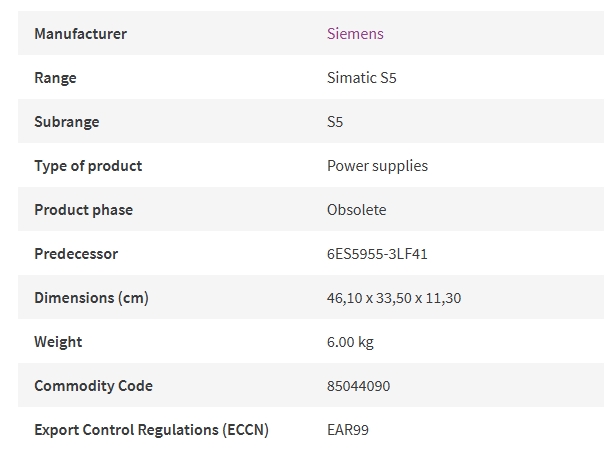Select the Power supplies value text
The width and height of the screenshot is (614, 454).
[x=377, y=166]
